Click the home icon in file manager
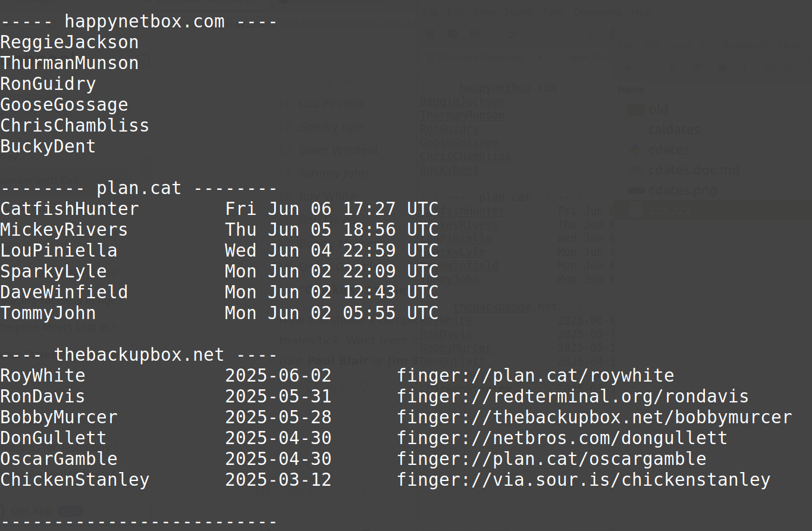The height and width of the screenshot is (531, 812). pos(723,68)
